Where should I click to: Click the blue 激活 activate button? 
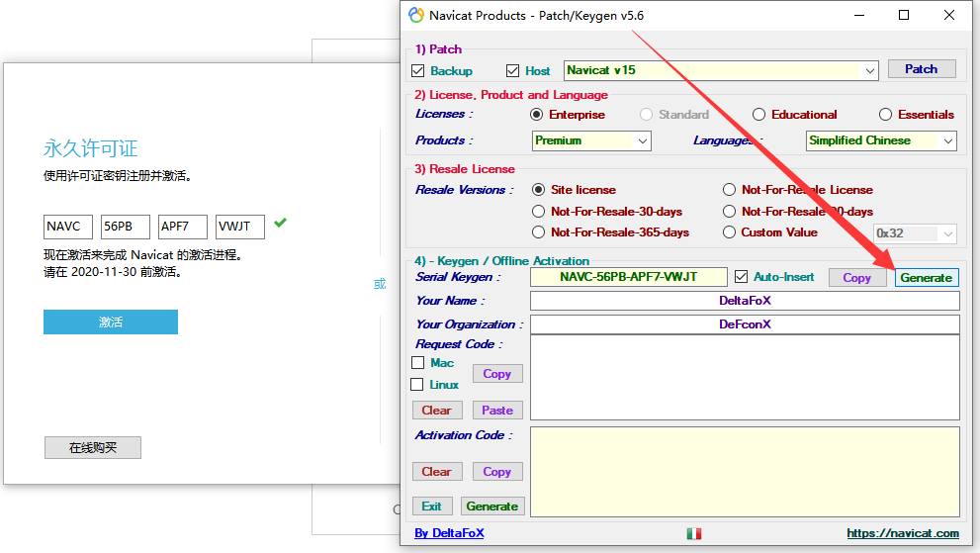[x=111, y=323]
